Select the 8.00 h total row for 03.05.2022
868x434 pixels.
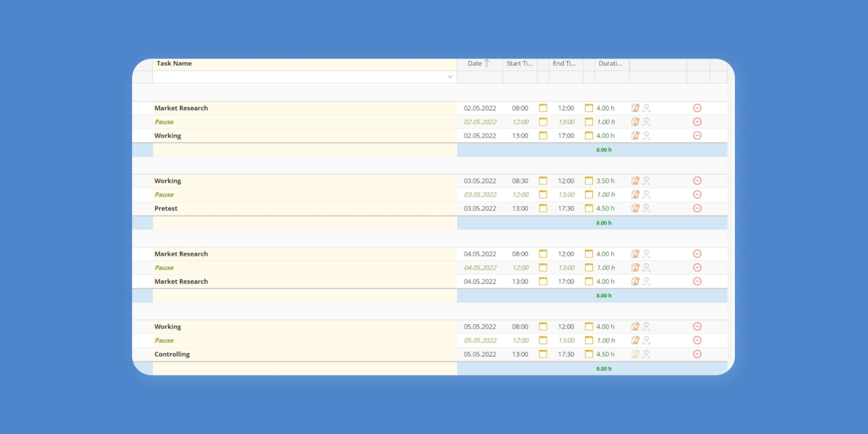pos(604,222)
